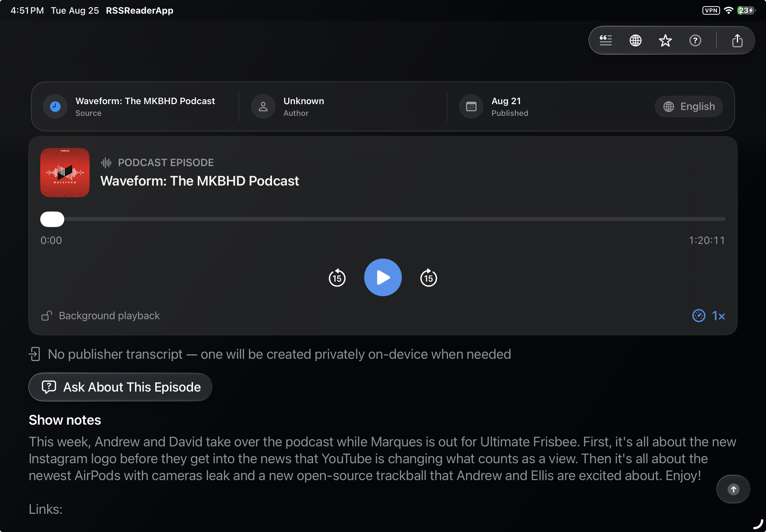Viewport: 766px width, 532px height.
Task: Click the 'Show notes' heading
Action: (x=65, y=420)
